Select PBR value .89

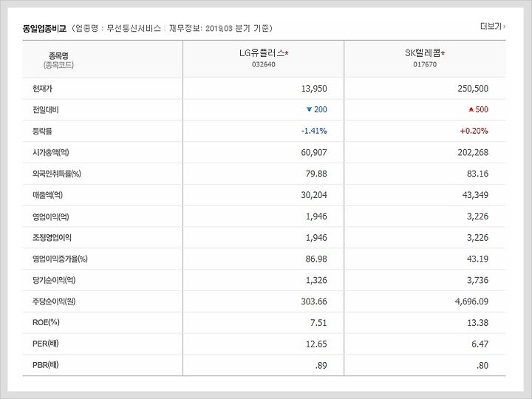pos(321,366)
